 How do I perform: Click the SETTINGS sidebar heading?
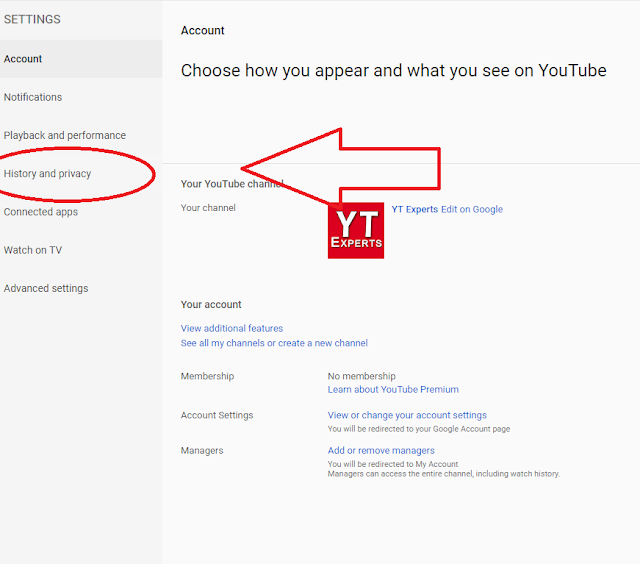coord(32,19)
